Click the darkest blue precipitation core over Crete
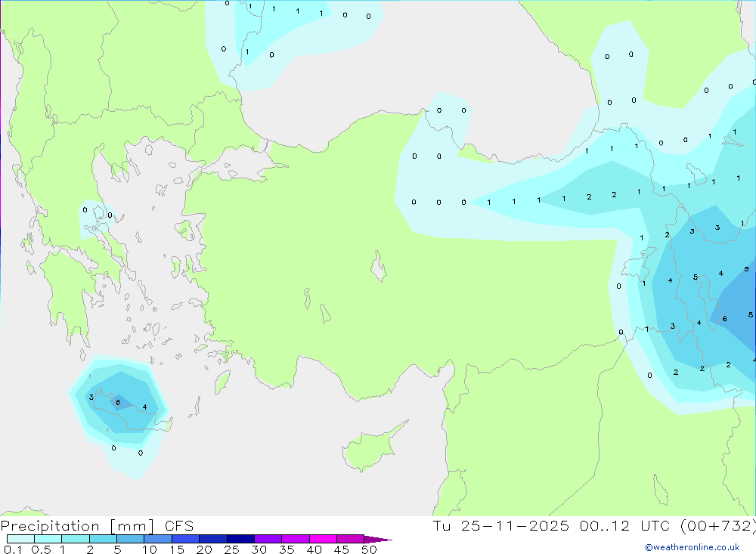 (120, 402)
